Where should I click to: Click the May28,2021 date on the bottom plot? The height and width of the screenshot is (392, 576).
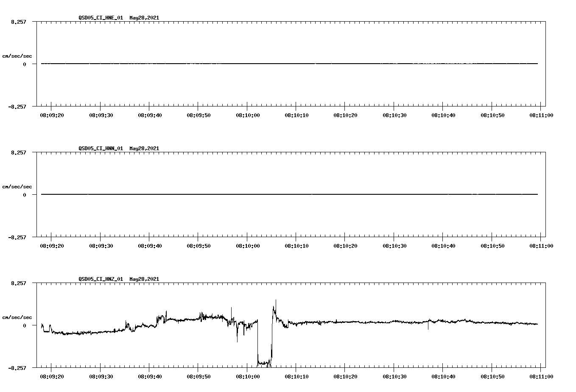coord(144,279)
